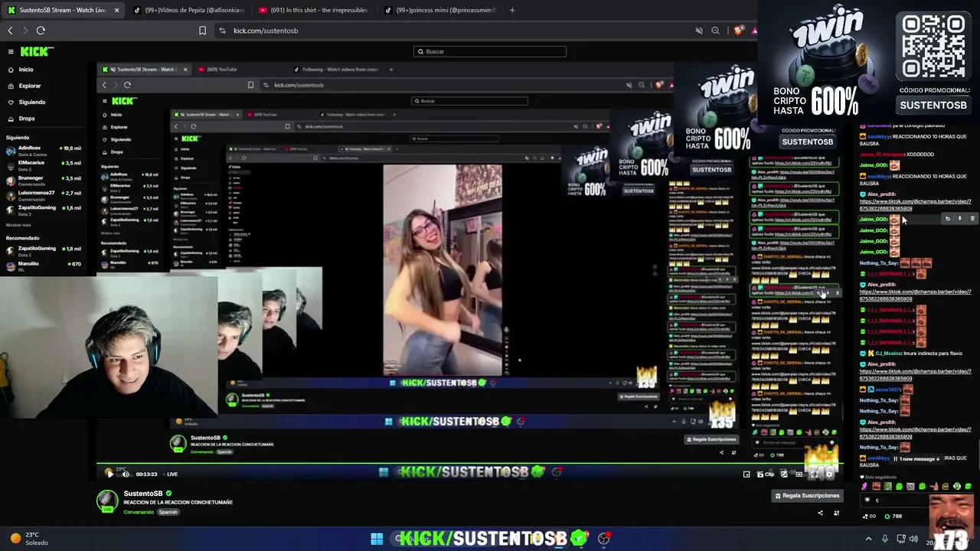980x551 pixels.
Task: Jump to LIVE in the stream player
Action: pyautogui.click(x=172, y=474)
